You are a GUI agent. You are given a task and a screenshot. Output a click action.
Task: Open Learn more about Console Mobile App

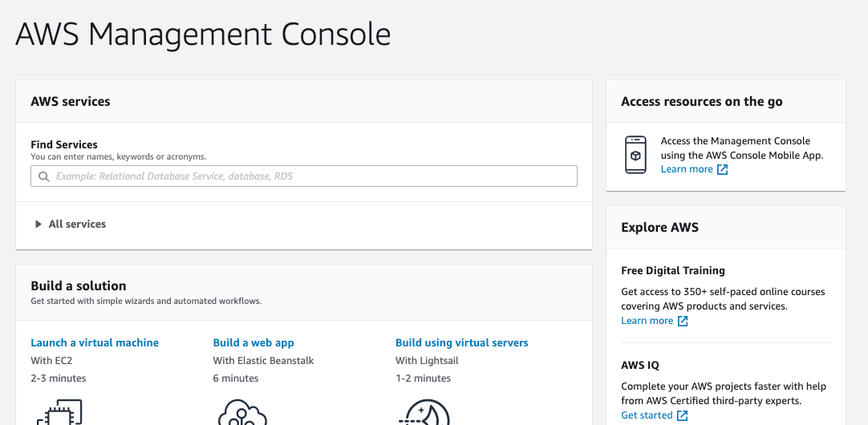(x=687, y=169)
